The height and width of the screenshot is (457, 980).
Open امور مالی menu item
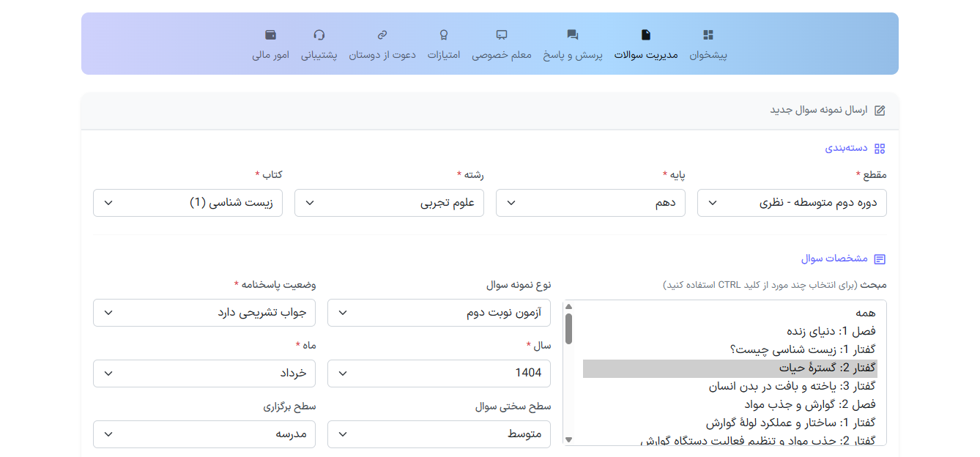271,55
